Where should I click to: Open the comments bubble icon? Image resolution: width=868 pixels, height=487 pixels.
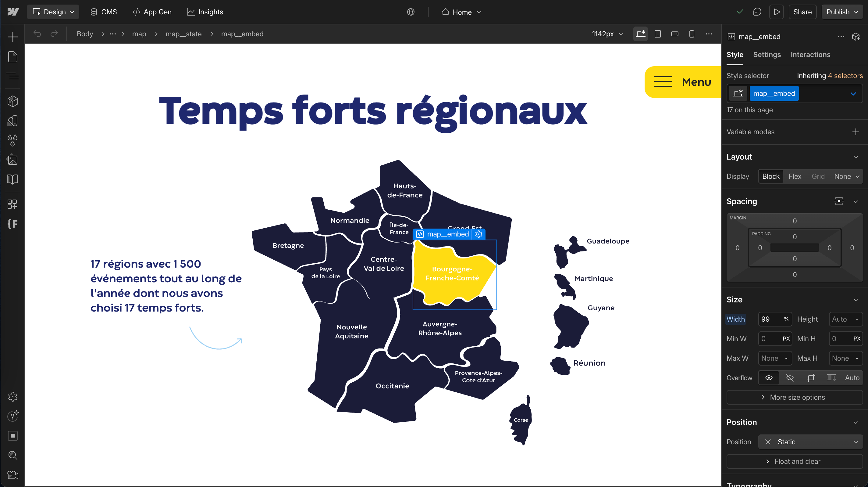[757, 12]
